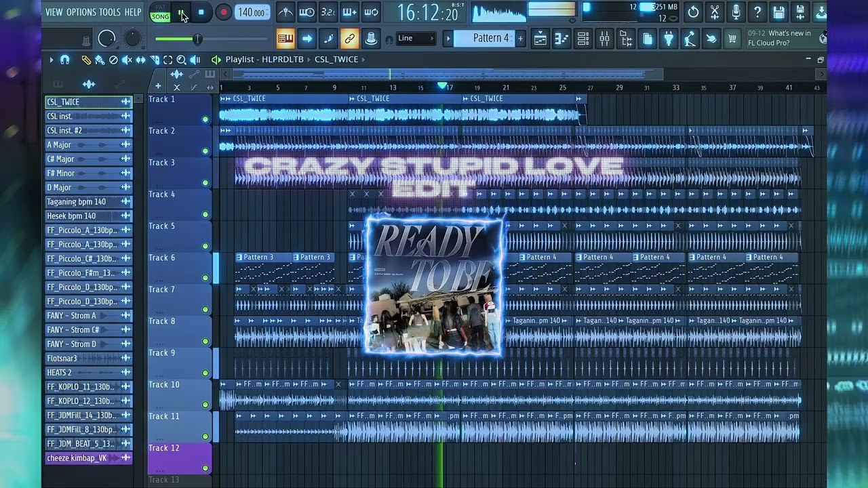This screenshot has height=488, width=868.
Task: Stop playback with the stop button
Action: coord(201,12)
